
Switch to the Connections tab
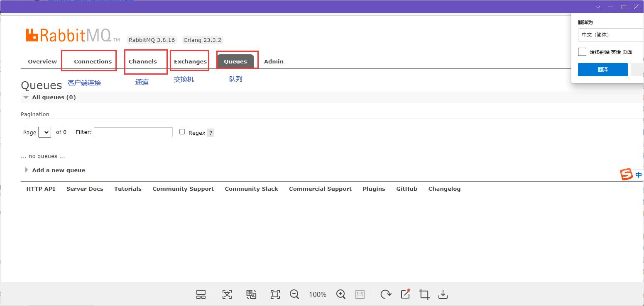[x=93, y=61]
